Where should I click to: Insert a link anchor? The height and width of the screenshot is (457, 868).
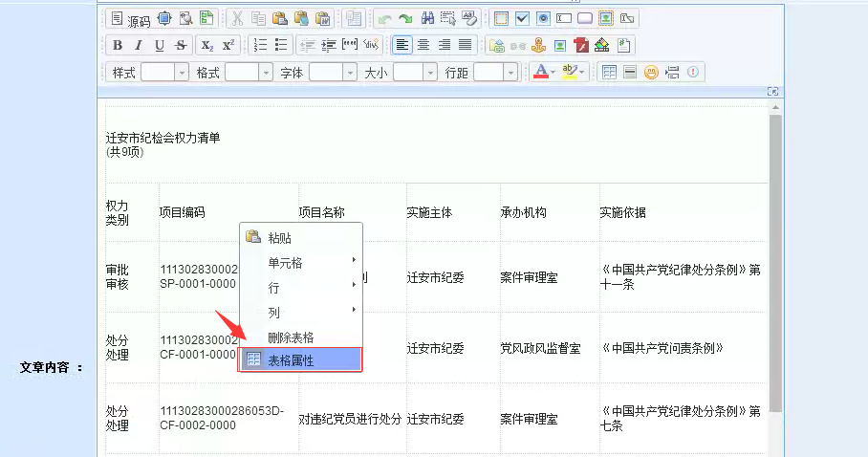click(x=539, y=45)
